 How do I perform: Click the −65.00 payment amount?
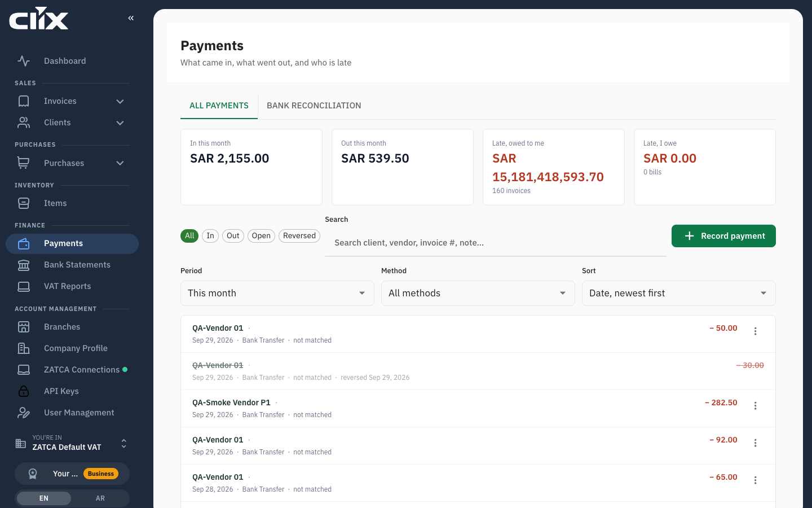(723, 477)
